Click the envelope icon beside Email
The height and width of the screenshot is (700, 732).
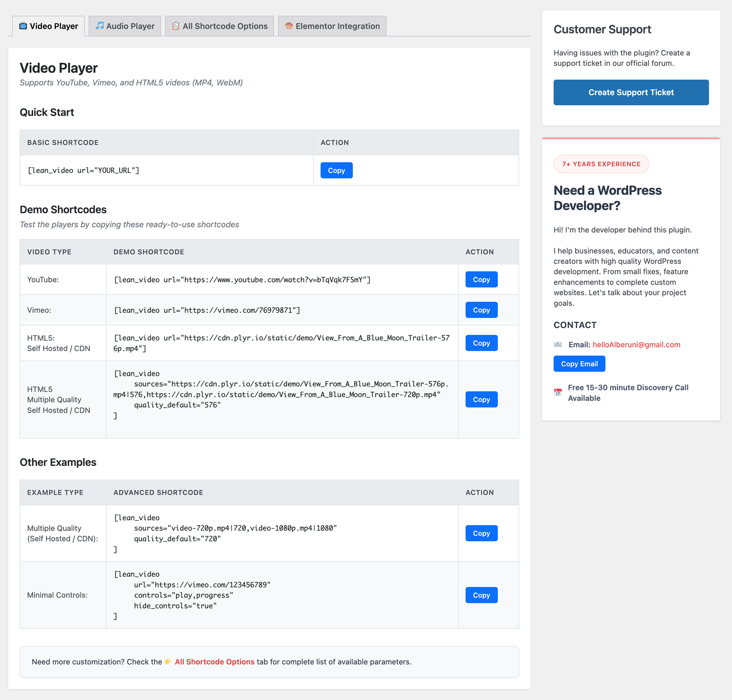click(558, 345)
